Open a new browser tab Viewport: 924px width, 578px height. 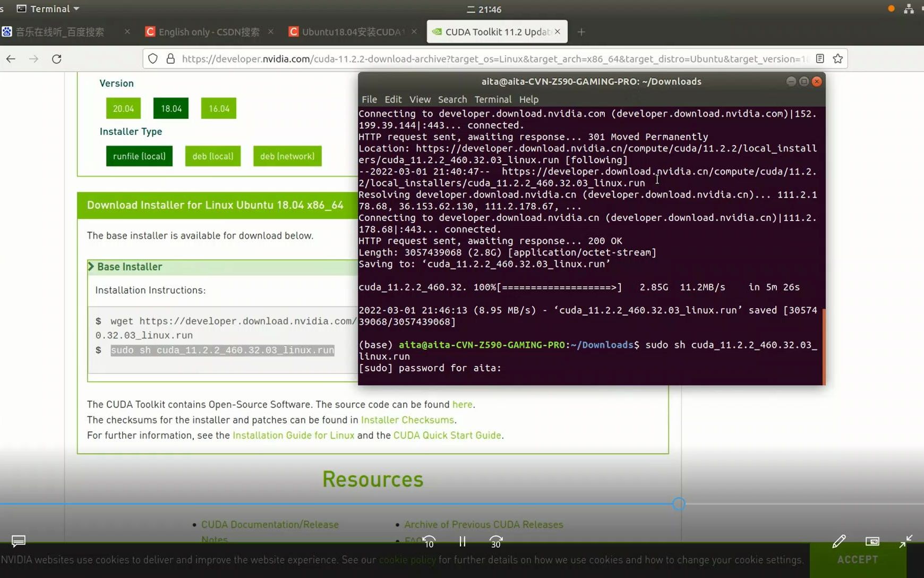click(581, 32)
